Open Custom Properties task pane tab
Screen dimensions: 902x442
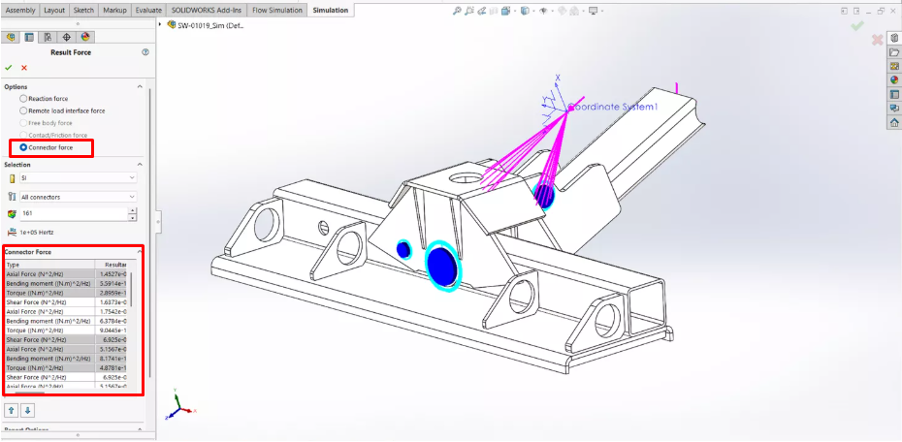[x=894, y=94]
